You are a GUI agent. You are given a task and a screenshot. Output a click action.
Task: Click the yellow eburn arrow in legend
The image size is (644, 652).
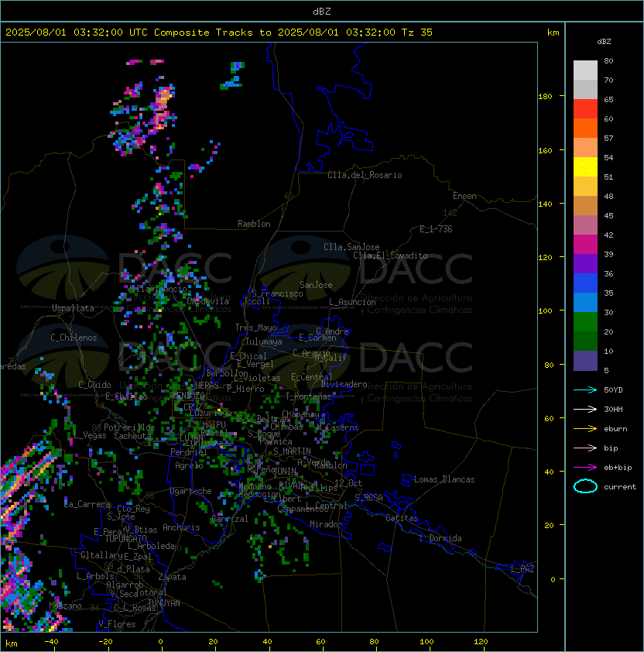(585, 429)
